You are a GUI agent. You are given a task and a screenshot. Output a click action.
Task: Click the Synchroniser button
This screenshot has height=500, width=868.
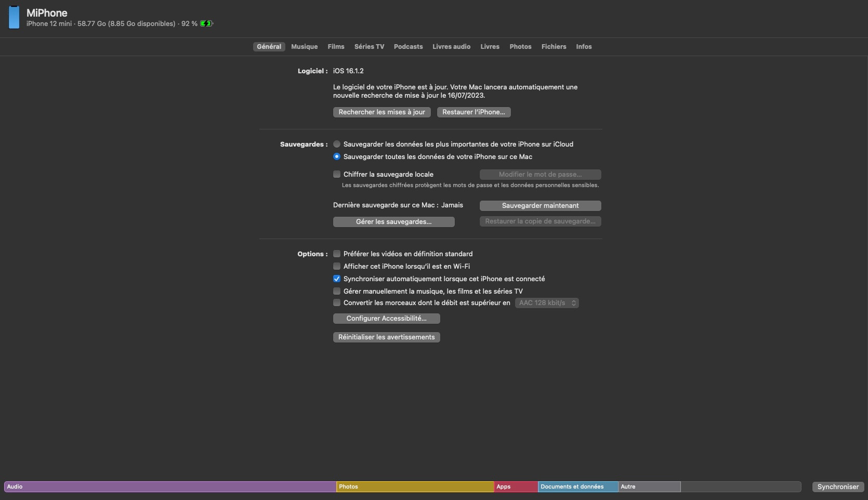[838, 487]
